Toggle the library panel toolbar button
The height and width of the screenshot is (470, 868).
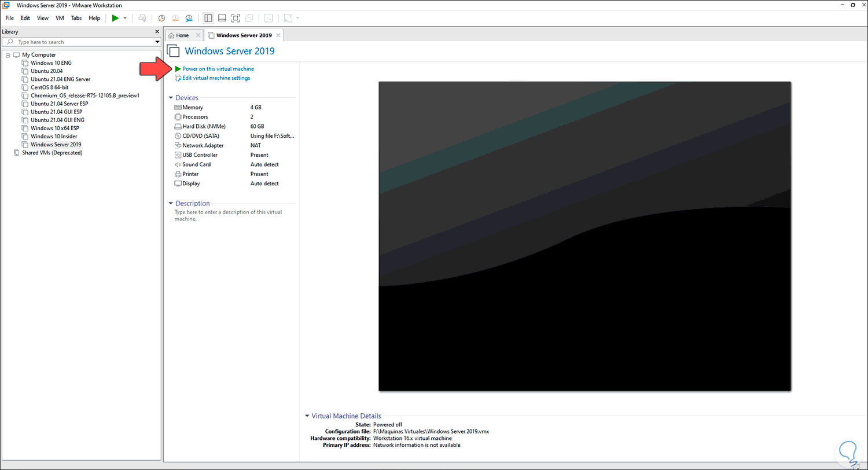point(208,18)
